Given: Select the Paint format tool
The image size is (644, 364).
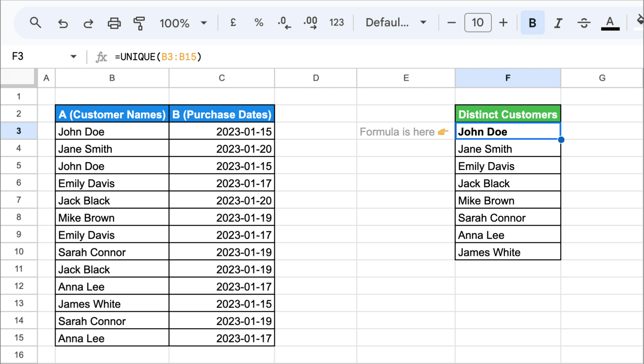Looking at the screenshot, I should (x=139, y=23).
